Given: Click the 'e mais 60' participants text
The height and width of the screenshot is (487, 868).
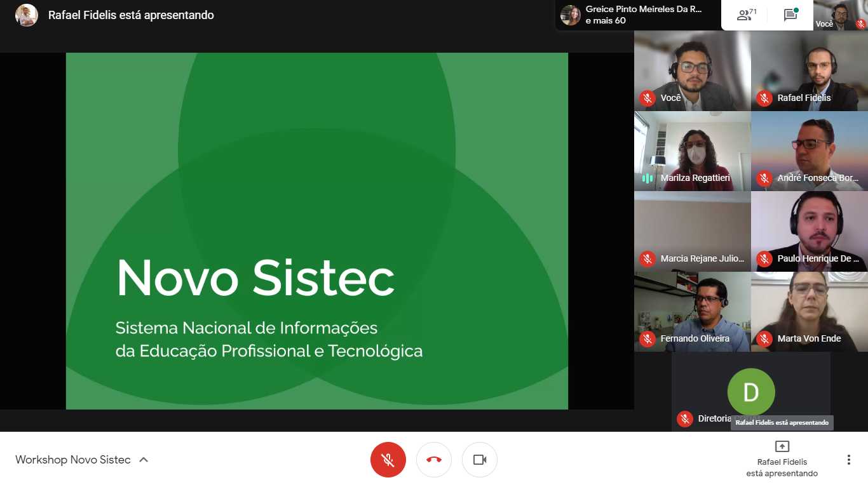Looking at the screenshot, I should coord(606,21).
